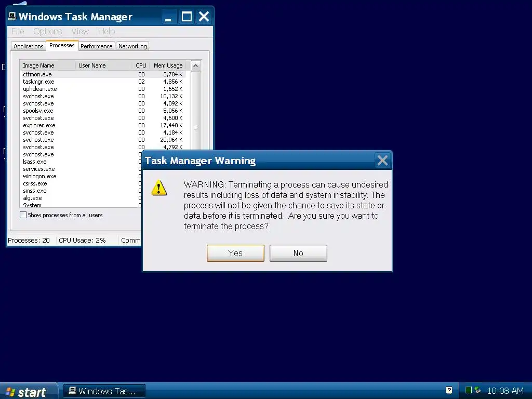Screen dimensions: 532x399
Task: Open the File menu in Task Manager
Action: (18, 31)
